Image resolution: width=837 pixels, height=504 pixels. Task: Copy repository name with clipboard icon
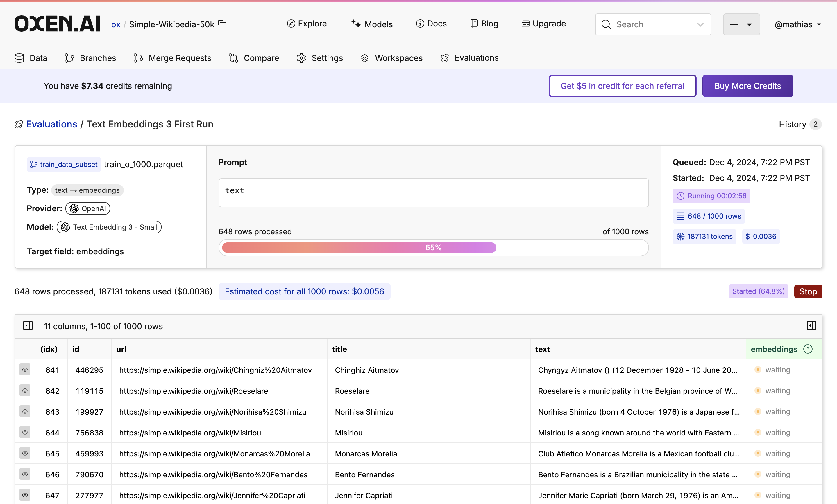click(x=222, y=24)
